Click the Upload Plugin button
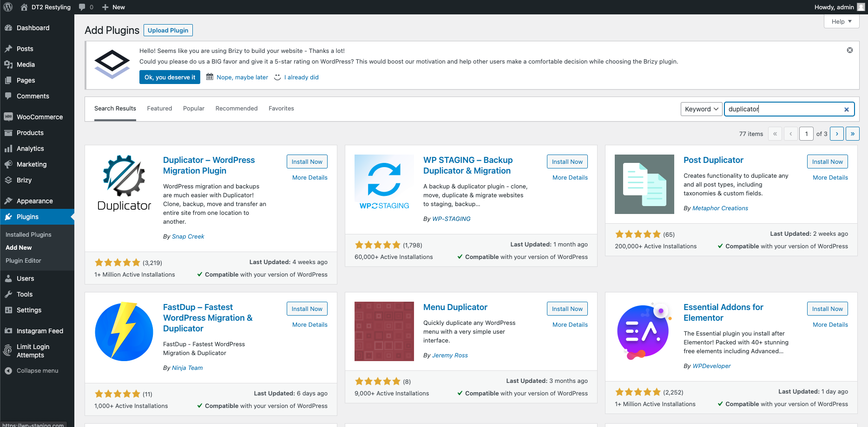Viewport: 868px width, 427px height. point(168,30)
